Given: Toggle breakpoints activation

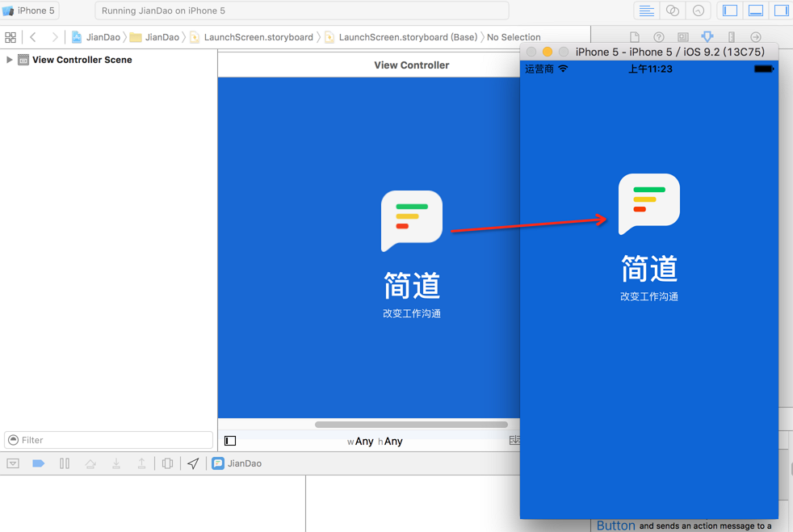Looking at the screenshot, I should tap(39, 463).
